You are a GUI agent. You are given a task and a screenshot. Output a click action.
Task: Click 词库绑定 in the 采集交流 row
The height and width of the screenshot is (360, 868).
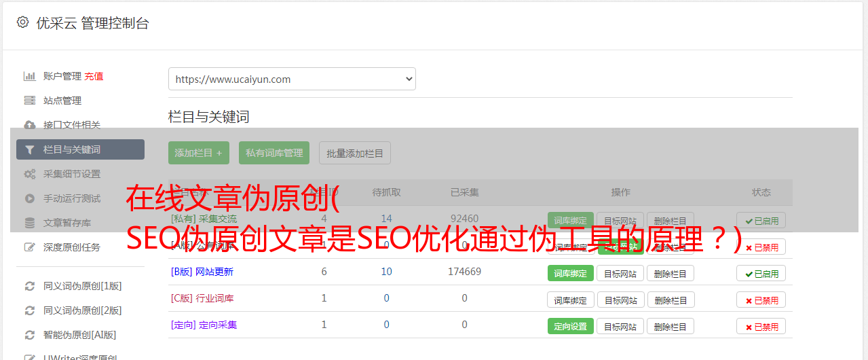(571, 220)
